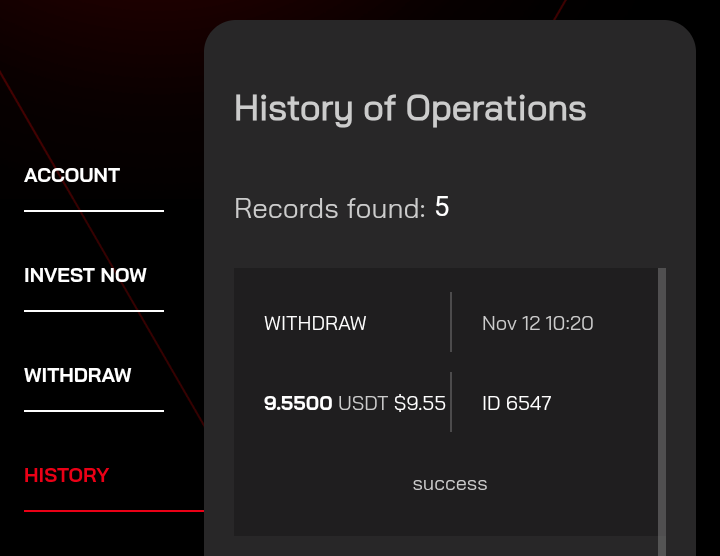This screenshot has height=556, width=720.
Task: Go to the INVEST NOW page
Action: pyautogui.click(x=85, y=275)
